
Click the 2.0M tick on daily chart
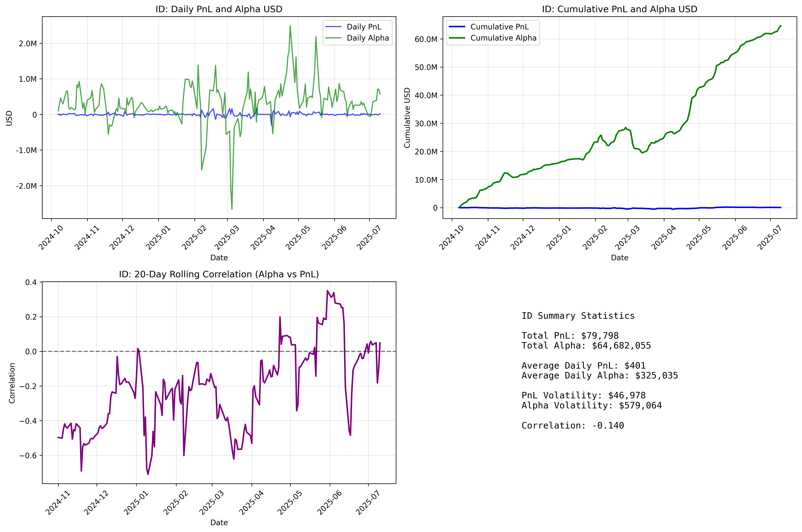tap(28, 43)
